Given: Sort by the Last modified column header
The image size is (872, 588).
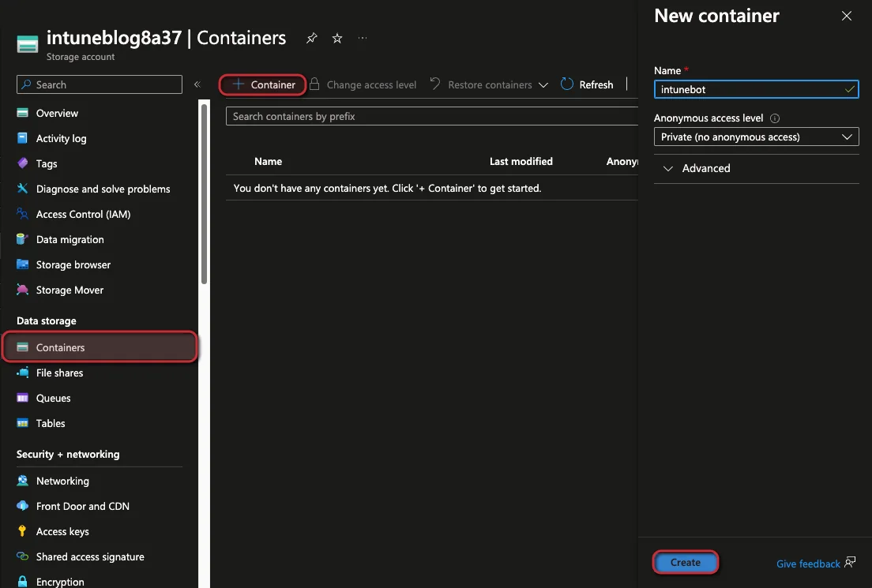Looking at the screenshot, I should coord(521,161).
